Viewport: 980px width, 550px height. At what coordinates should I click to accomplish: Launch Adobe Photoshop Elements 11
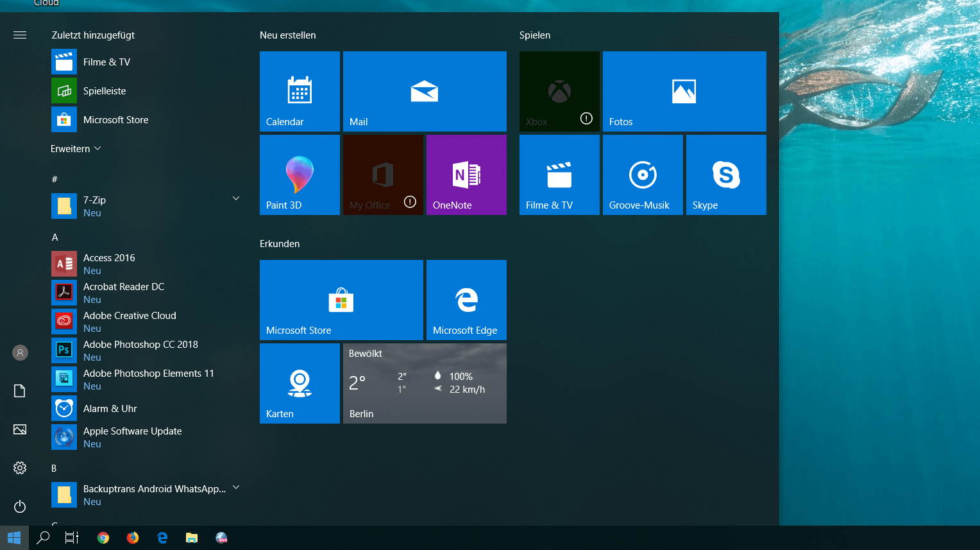(148, 380)
